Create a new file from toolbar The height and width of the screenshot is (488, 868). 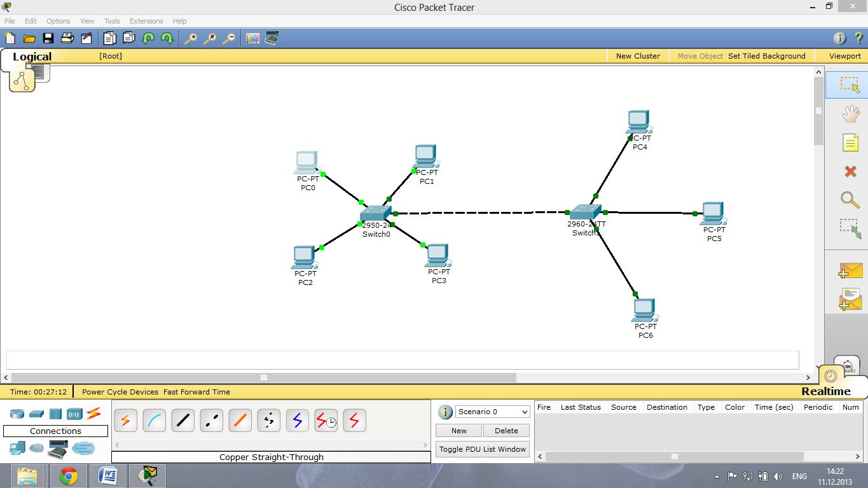10,38
